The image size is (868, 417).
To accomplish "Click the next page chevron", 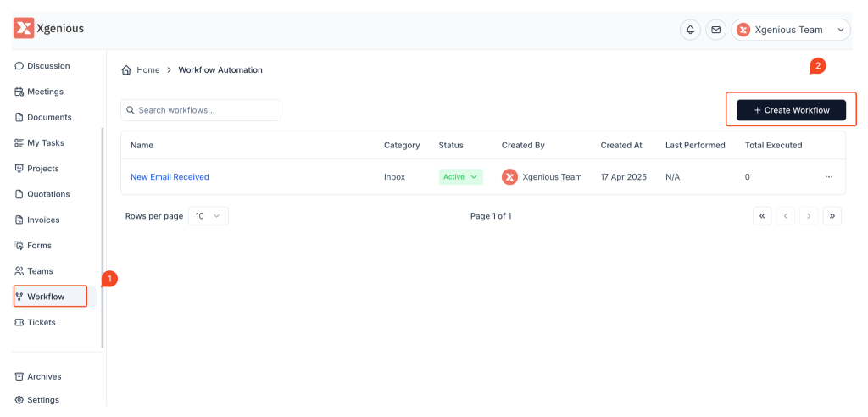I will click(x=809, y=216).
